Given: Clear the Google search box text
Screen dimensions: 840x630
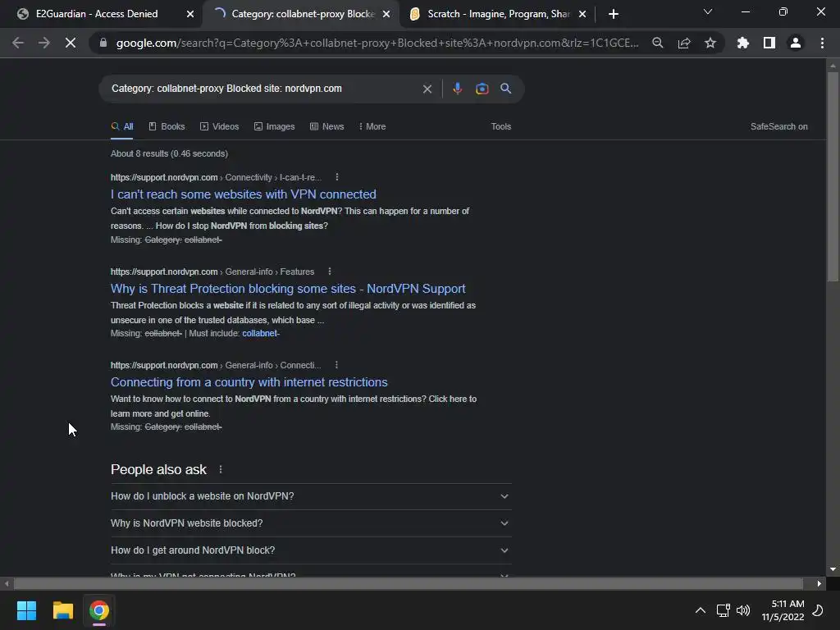Looking at the screenshot, I should tap(427, 89).
